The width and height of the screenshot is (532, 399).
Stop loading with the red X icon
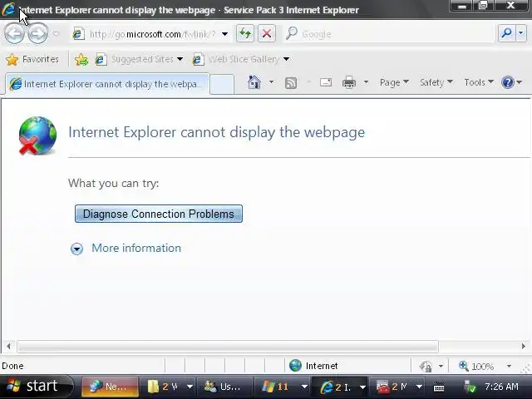(x=267, y=33)
